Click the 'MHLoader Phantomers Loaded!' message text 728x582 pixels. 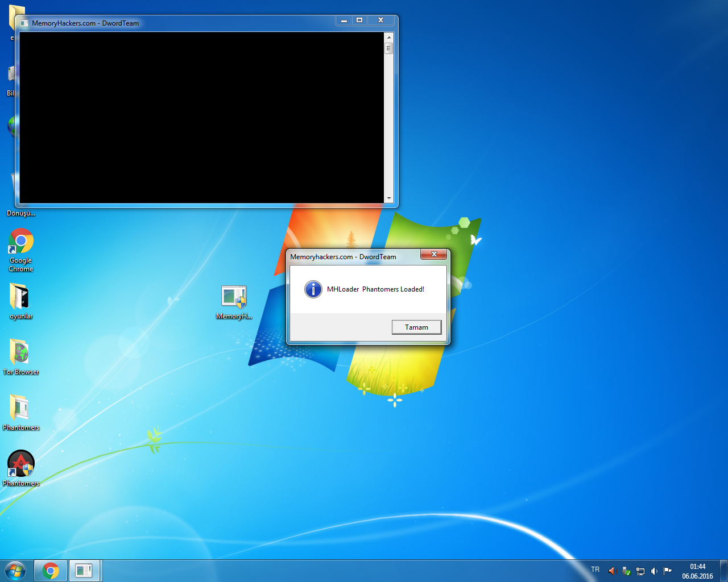pos(375,289)
